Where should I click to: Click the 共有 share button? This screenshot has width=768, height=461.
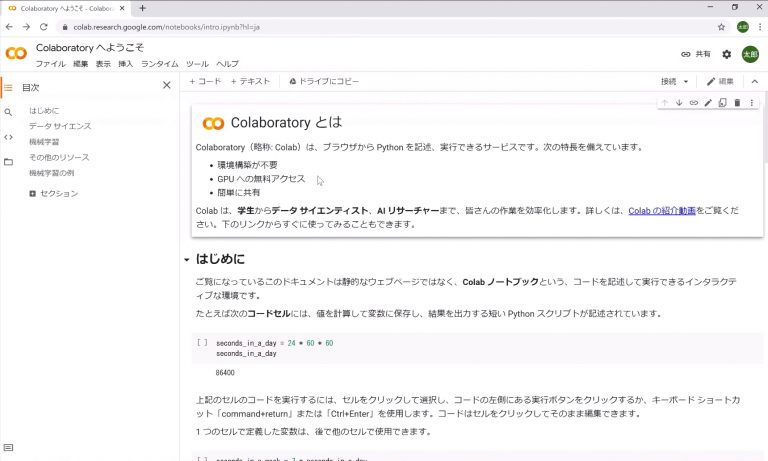point(696,54)
